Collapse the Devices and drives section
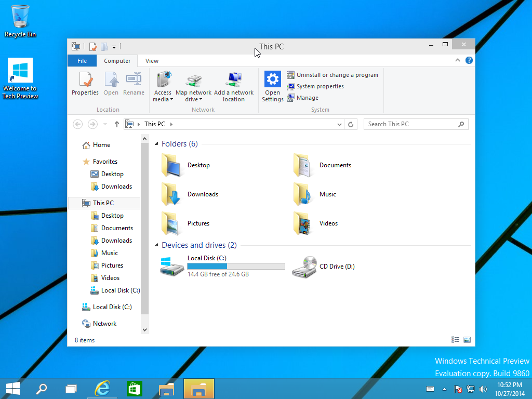 (157, 245)
